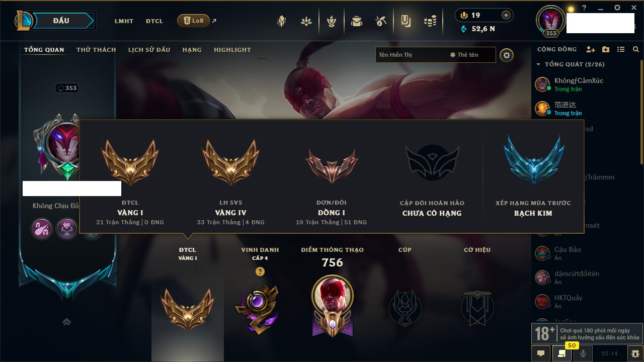
Task: Click the add friend icon
Action: [x=591, y=49]
